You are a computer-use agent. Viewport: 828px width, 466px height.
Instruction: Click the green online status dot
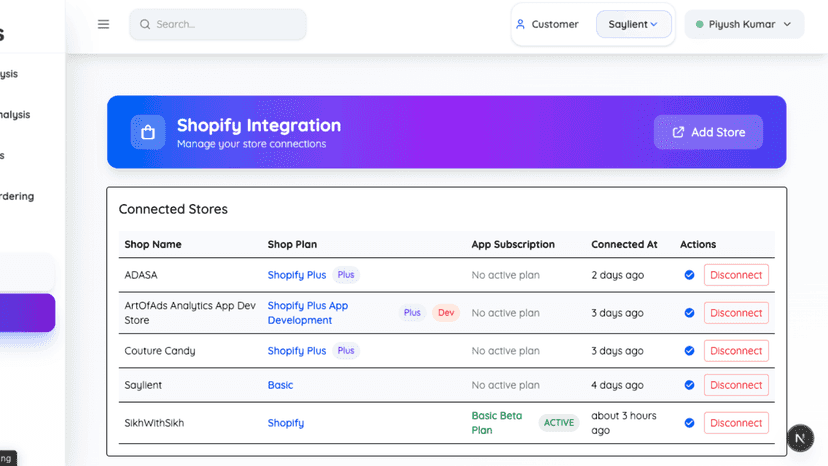pos(700,24)
